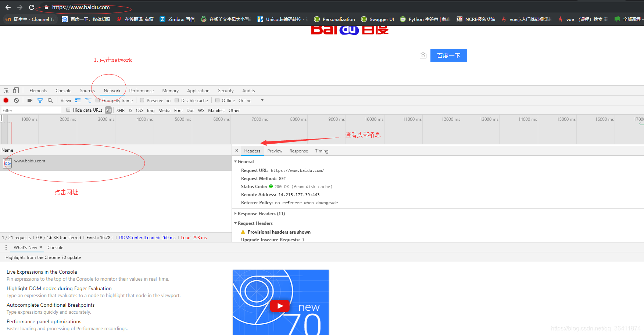
Task: Clear the network log with the clear icon
Action: (16, 100)
